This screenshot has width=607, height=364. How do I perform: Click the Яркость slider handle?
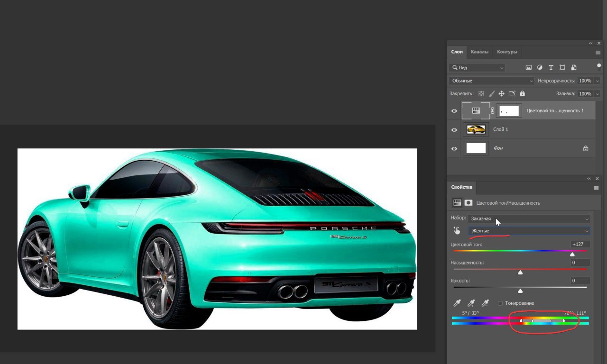tap(520, 291)
